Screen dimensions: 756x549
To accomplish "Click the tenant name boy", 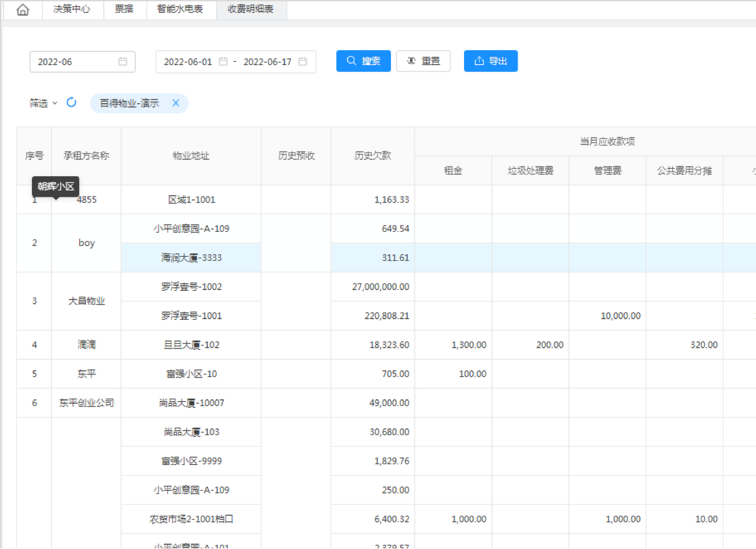I will [x=86, y=243].
